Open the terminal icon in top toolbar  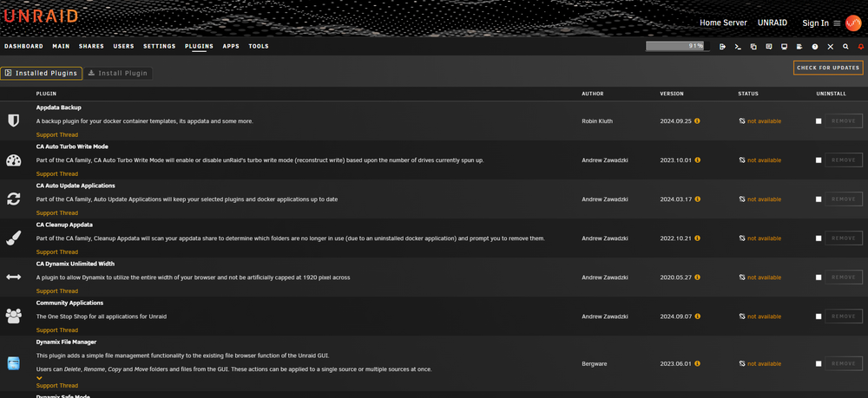pos(738,47)
